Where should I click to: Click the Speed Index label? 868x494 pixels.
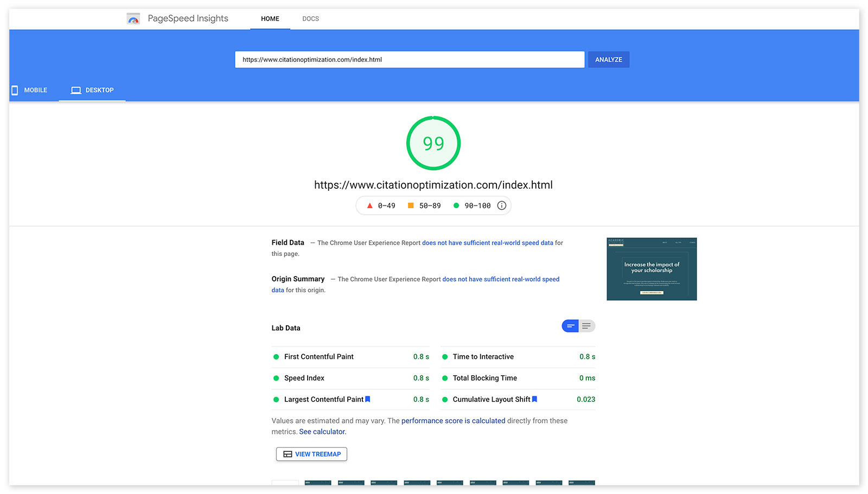[304, 378]
